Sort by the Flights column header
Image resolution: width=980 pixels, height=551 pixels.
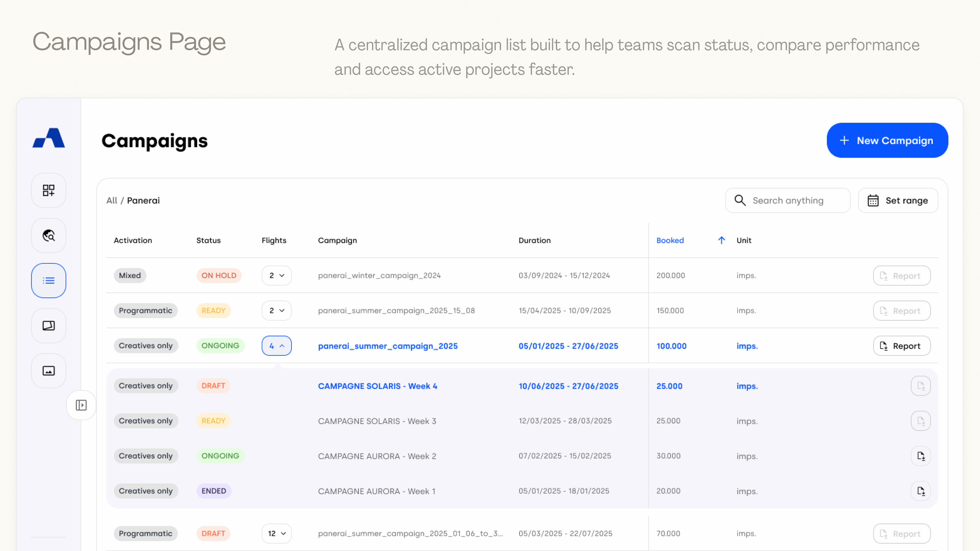[274, 240]
